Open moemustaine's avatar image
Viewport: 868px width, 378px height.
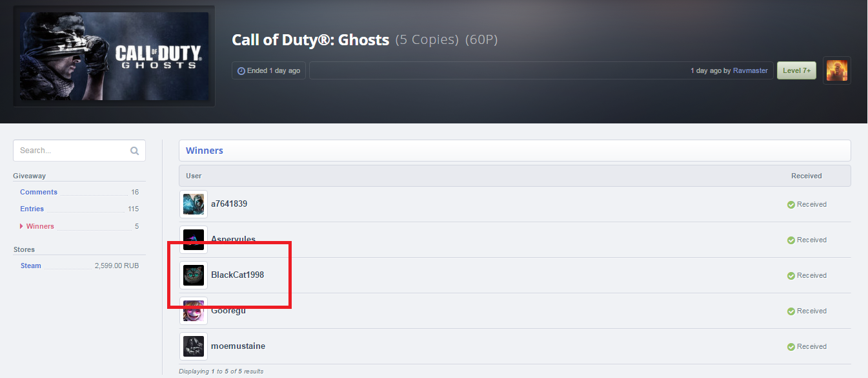(194, 346)
